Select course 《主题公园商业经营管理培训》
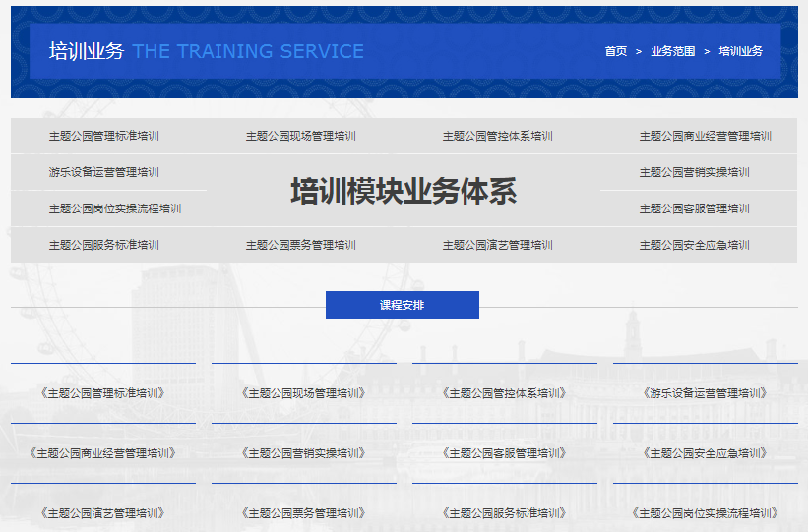The height and width of the screenshot is (532, 808). [103, 453]
